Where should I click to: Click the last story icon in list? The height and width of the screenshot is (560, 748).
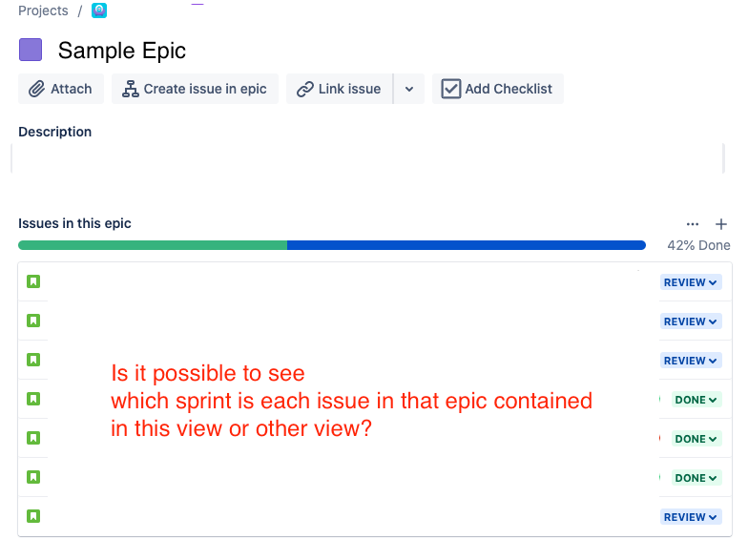point(33,516)
